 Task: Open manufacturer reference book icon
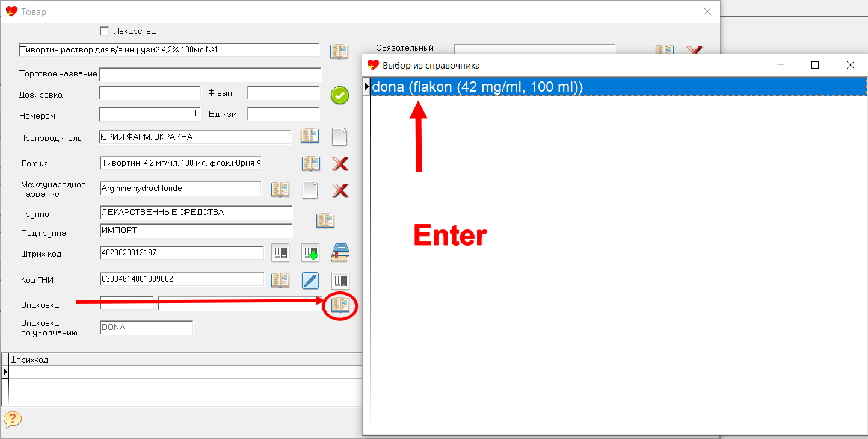(310, 136)
